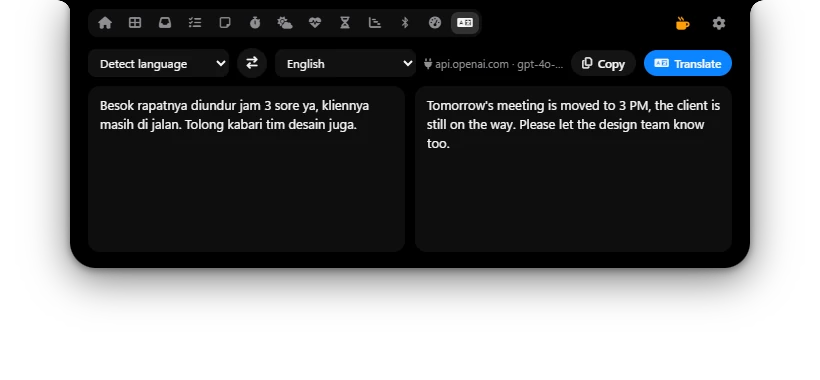Screen dimensions: 820x380
Task: Open the inbox tray icon
Action: [x=165, y=23]
